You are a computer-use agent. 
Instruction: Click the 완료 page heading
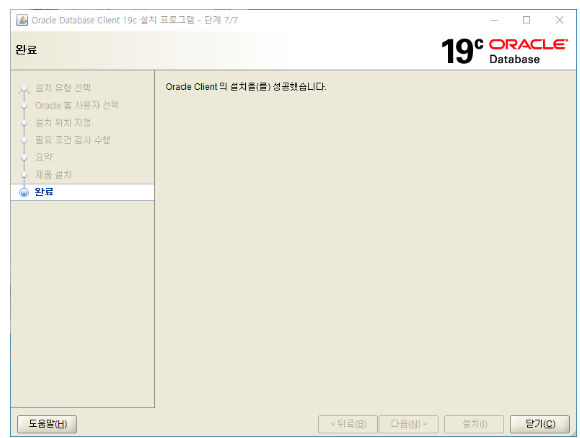(26, 50)
